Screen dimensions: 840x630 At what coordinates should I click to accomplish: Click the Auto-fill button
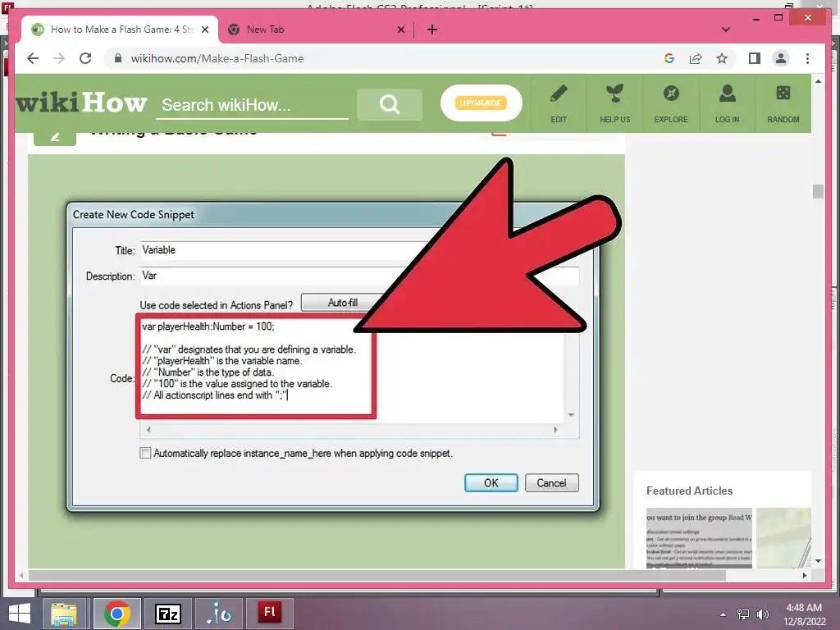click(342, 303)
